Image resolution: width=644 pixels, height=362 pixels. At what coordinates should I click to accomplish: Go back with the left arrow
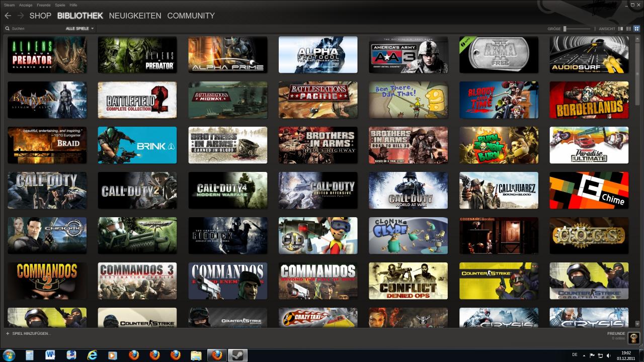[8, 16]
